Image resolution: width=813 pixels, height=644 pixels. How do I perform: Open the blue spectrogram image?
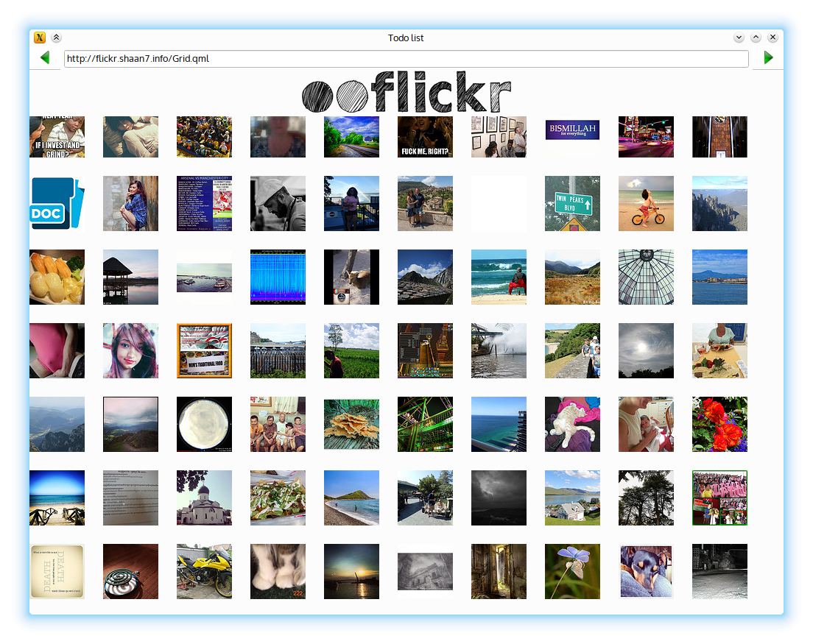(278, 277)
